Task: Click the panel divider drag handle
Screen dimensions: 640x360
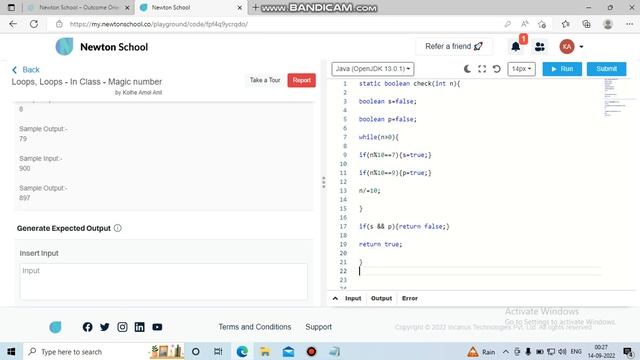Action: coord(324,182)
